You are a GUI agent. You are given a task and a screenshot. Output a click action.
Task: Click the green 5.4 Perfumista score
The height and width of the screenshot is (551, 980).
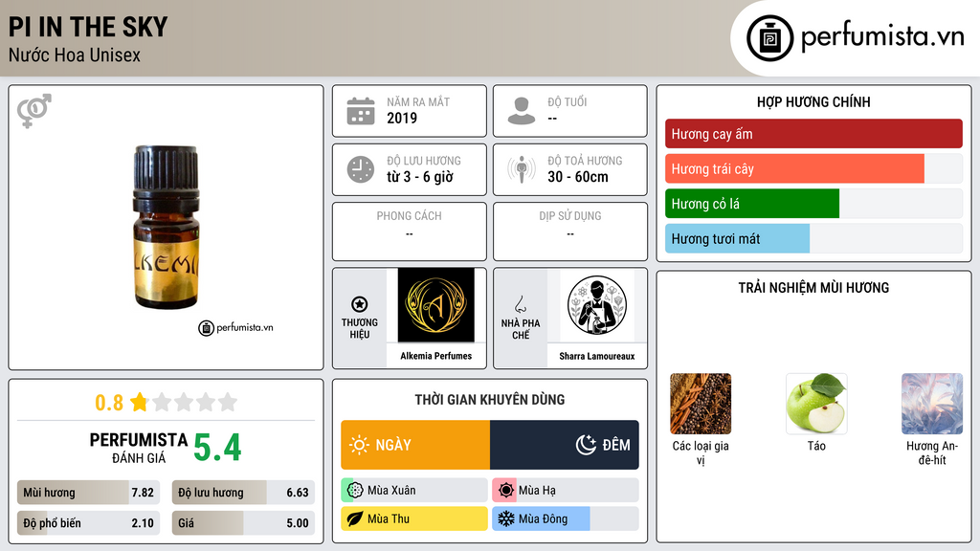pos(217,448)
